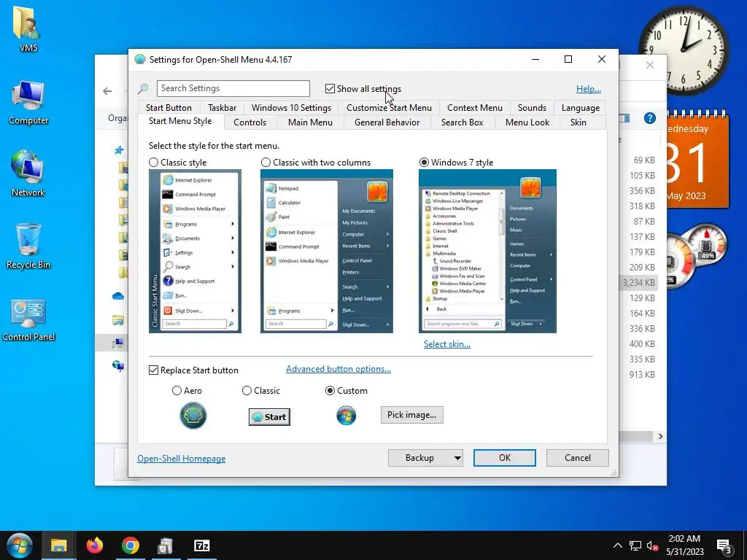Screen dimensions: 747x560
Task: Click the OK button
Action: 505,458
